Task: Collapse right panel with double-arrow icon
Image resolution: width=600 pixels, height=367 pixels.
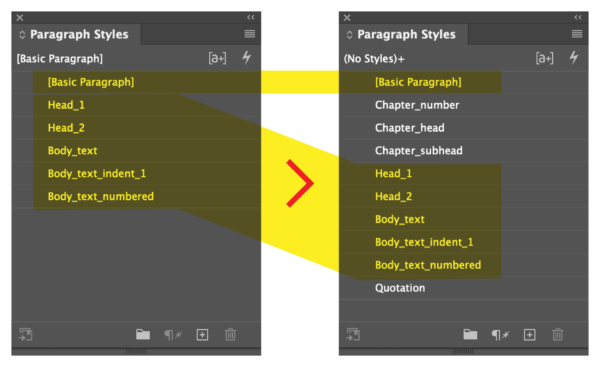Action: [x=578, y=17]
